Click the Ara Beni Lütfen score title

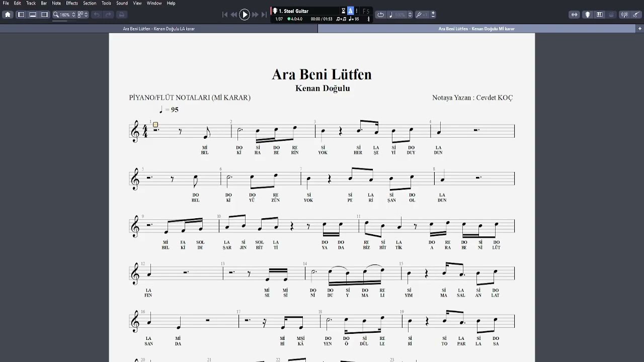click(x=321, y=74)
